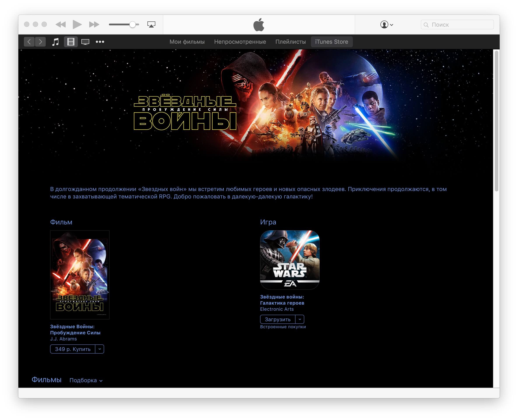Open the account user menu

pos(387,24)
